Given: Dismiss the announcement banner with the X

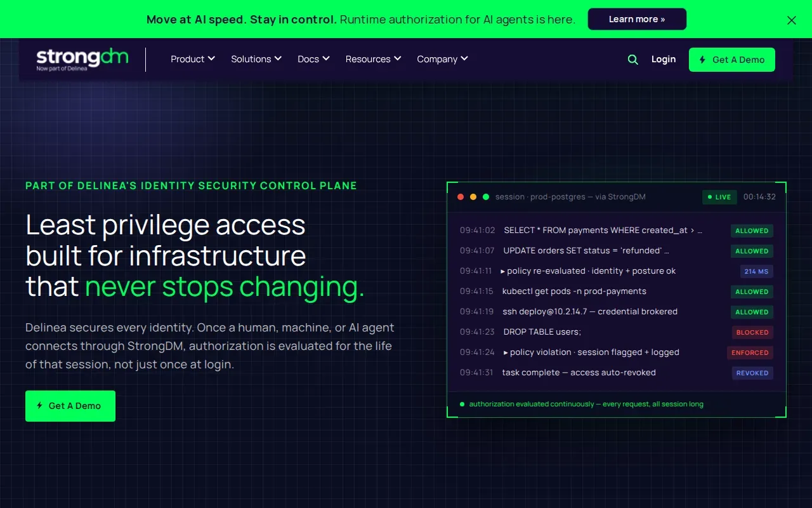Looking at the screenshot, I should coord(792,20).
